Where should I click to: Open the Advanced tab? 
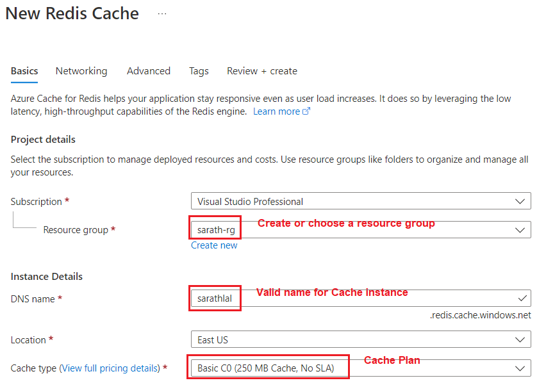(148, 71)
